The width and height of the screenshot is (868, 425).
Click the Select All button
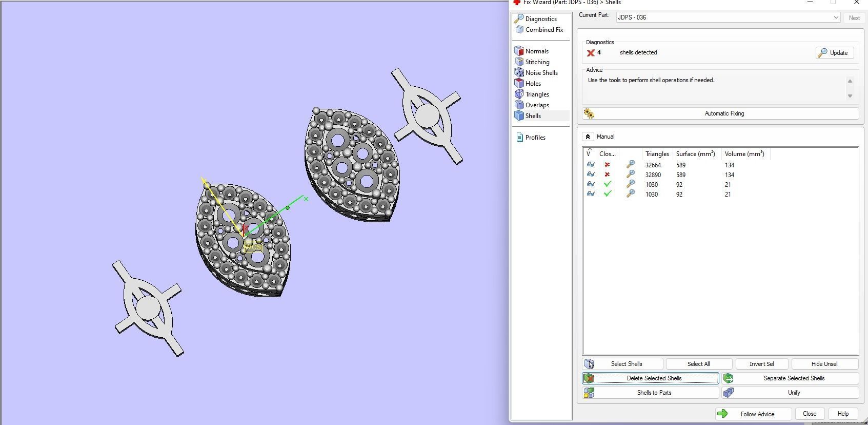698,364
